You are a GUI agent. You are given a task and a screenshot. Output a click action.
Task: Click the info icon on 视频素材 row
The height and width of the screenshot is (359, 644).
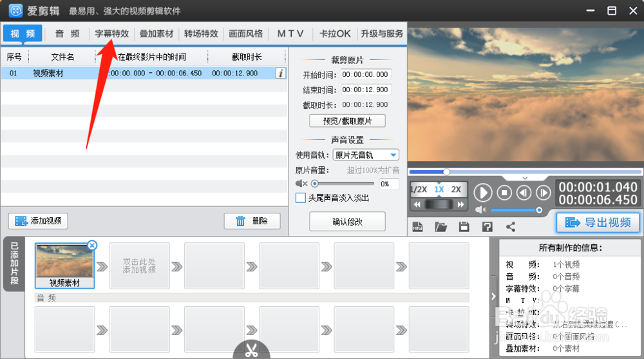click(x=281, y=73)
